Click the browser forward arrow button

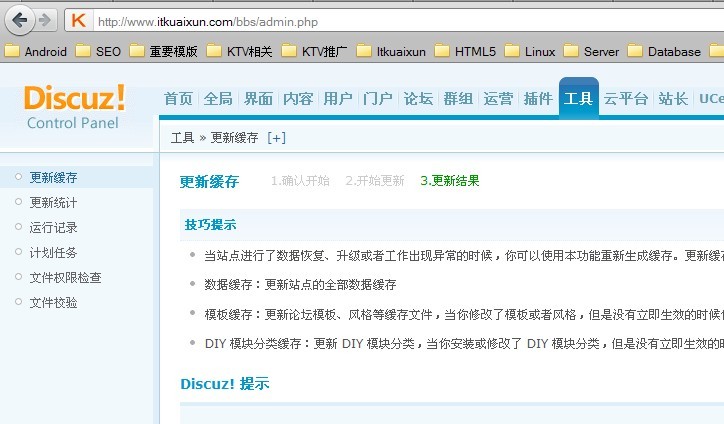point(45,20)
